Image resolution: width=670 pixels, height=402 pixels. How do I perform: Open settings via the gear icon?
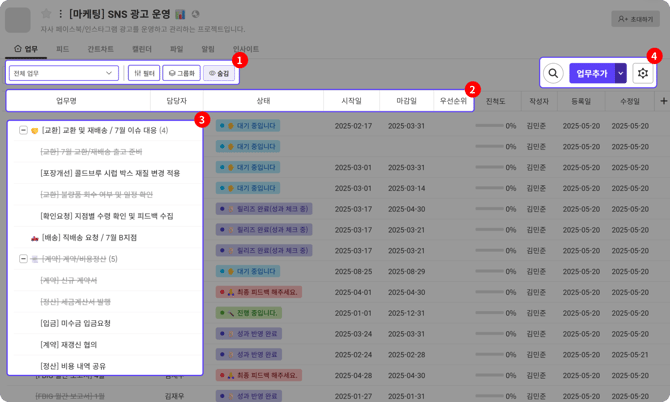click(x=643, y=74)
